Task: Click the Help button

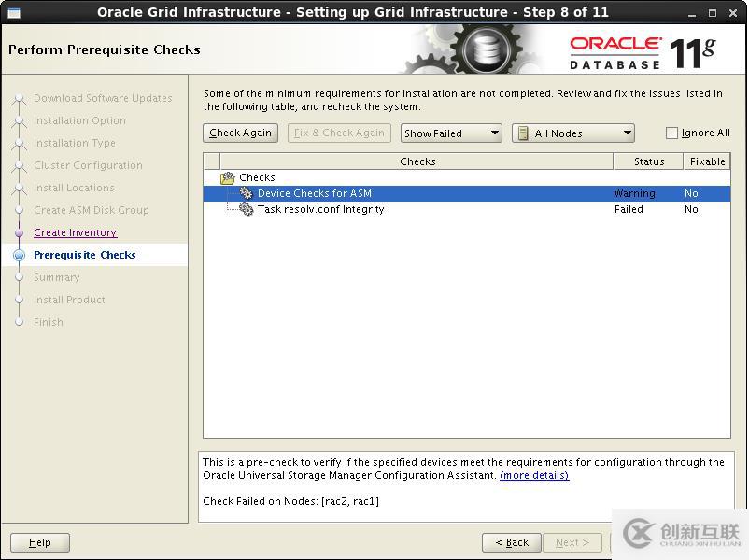Action: (40, 542)
